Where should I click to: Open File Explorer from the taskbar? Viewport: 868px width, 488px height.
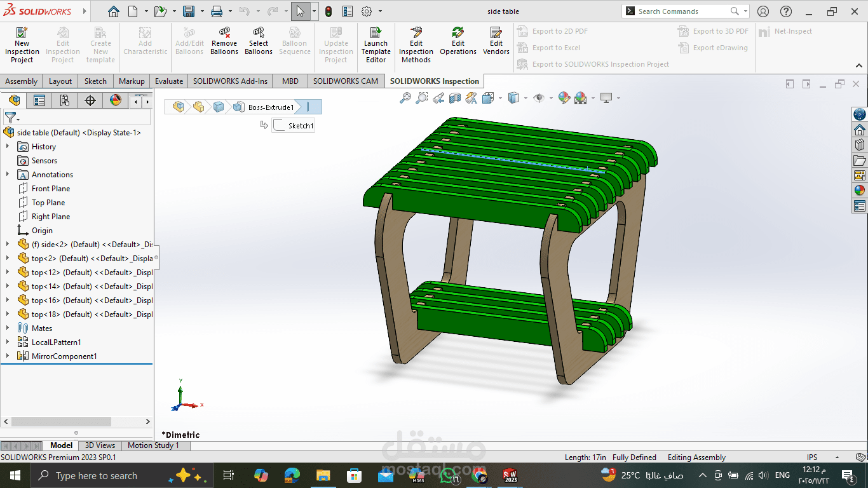323,475
